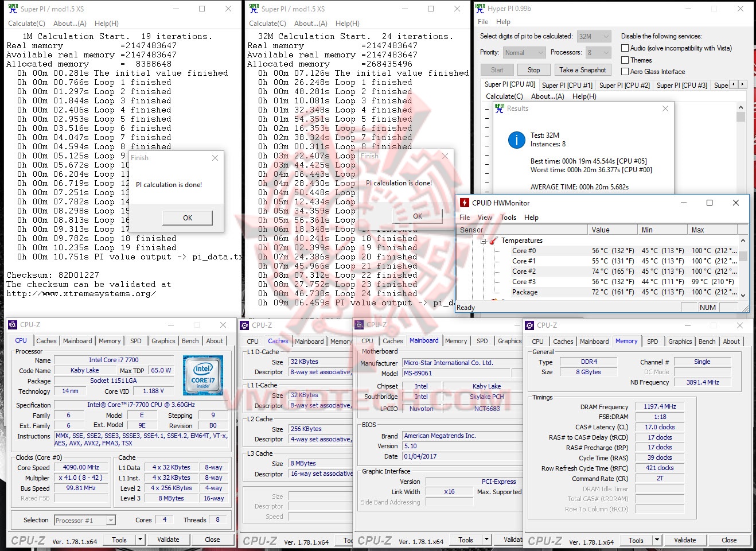Screen dimensions: 756x551
Task: Click the title bar icon of the CPU-Z window showing the Mainboard tab
Action: [360, 325]
